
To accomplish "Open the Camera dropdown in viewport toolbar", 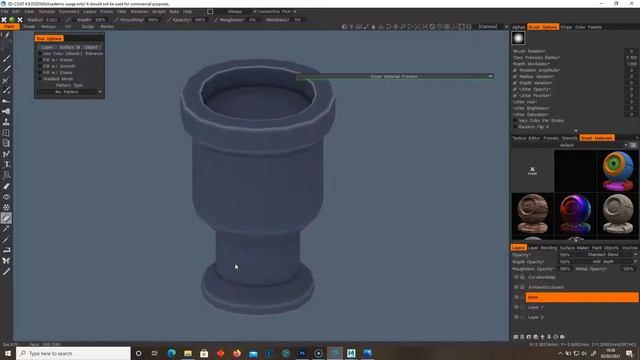I will pyautogui.click(x=493, y=27).
